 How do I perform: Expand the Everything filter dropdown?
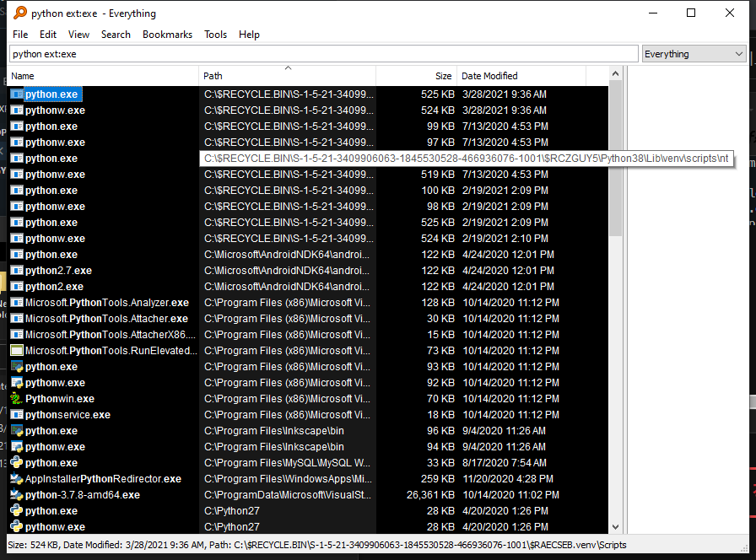[694, 54]
